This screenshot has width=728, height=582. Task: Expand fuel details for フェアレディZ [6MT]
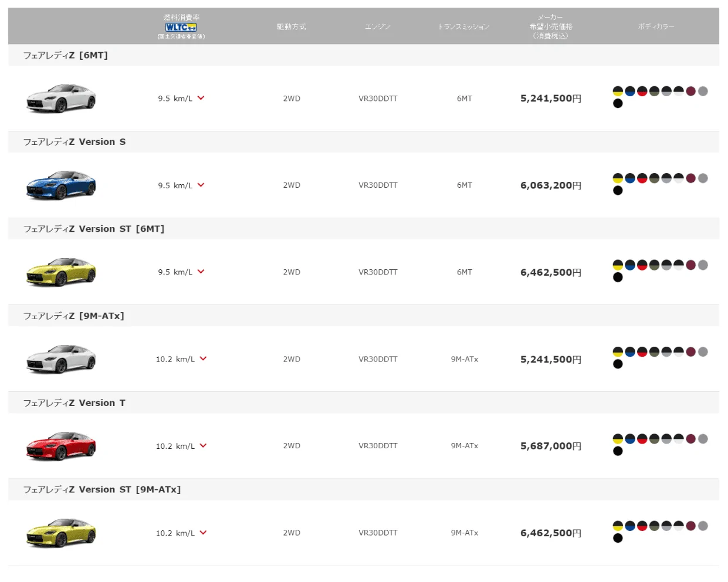tap(201, 98)
